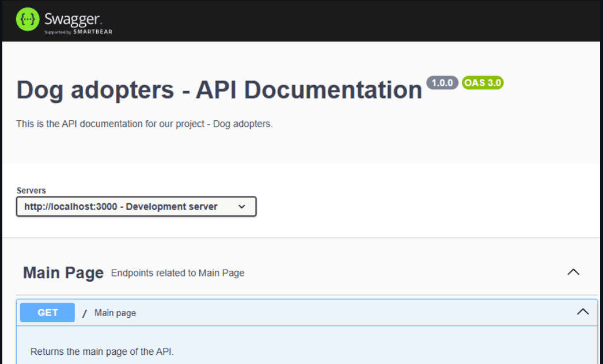Click the green OAS 3.0 badge

coord(483,82)
